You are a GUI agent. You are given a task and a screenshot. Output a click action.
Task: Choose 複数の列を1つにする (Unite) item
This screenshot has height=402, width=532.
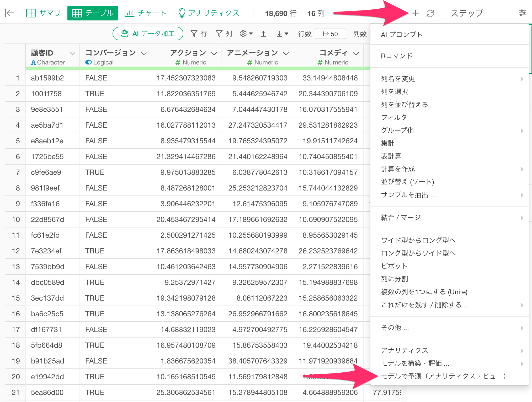click(x=449, y=292)
